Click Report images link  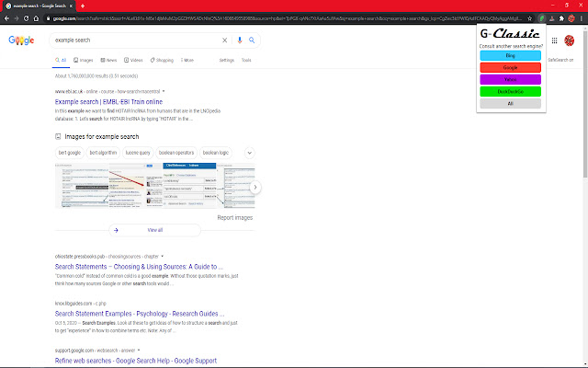click(x=235, y=217)
